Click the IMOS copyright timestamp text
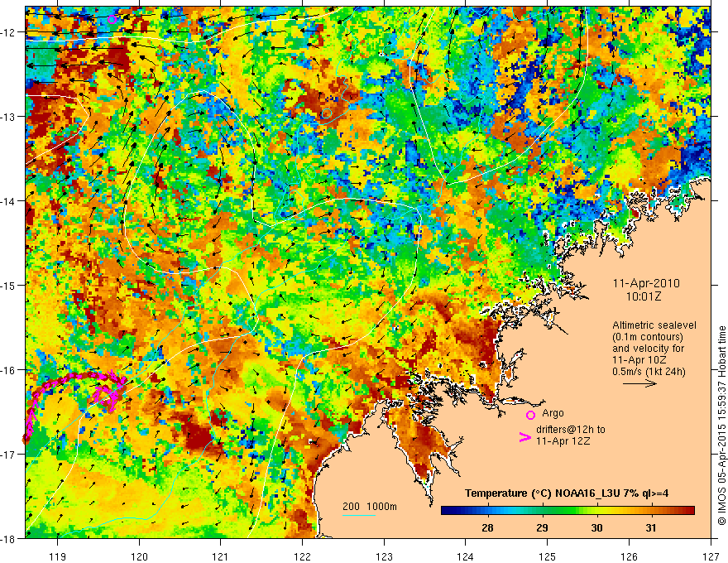 [x=721, y=425]
